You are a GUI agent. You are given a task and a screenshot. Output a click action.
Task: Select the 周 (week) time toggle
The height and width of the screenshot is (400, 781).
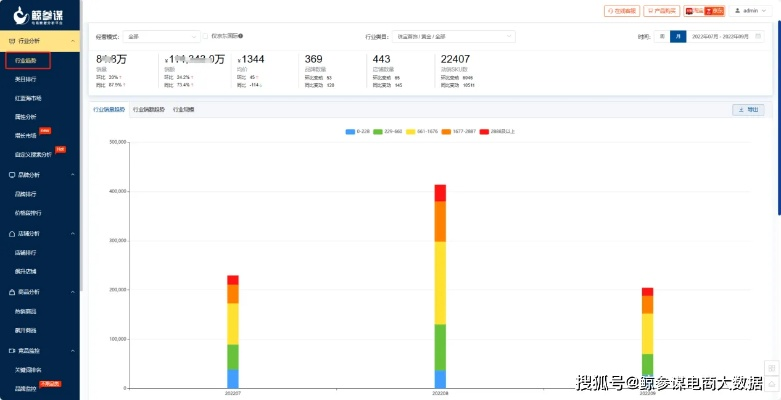coord(661,36)
